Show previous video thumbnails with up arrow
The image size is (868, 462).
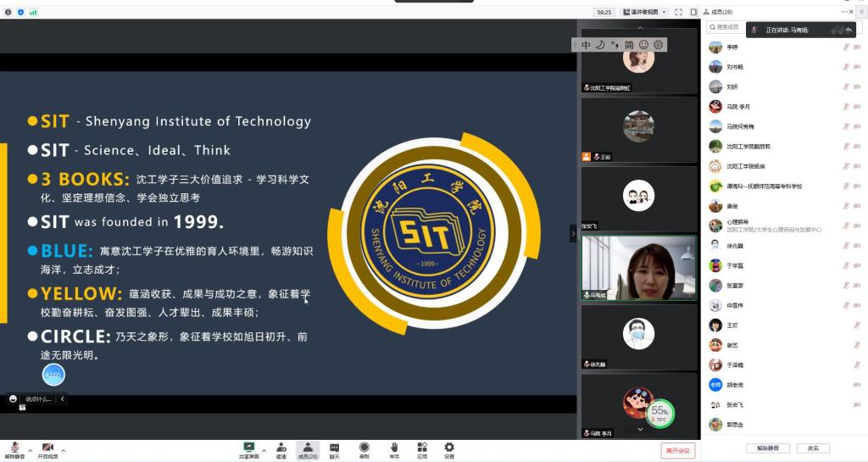[x=641, y=27]
